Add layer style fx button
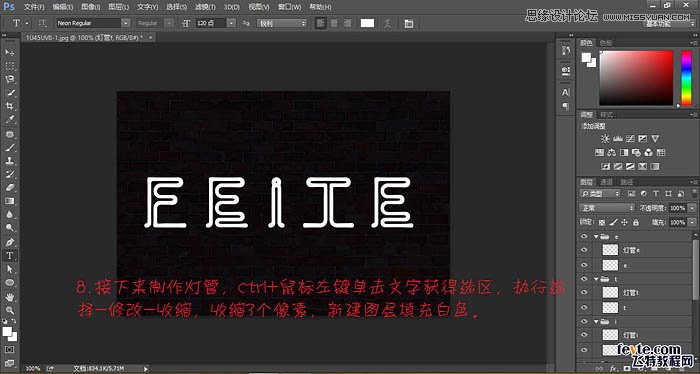This screenshot has height=374, width=700. (x=614, y=369)
